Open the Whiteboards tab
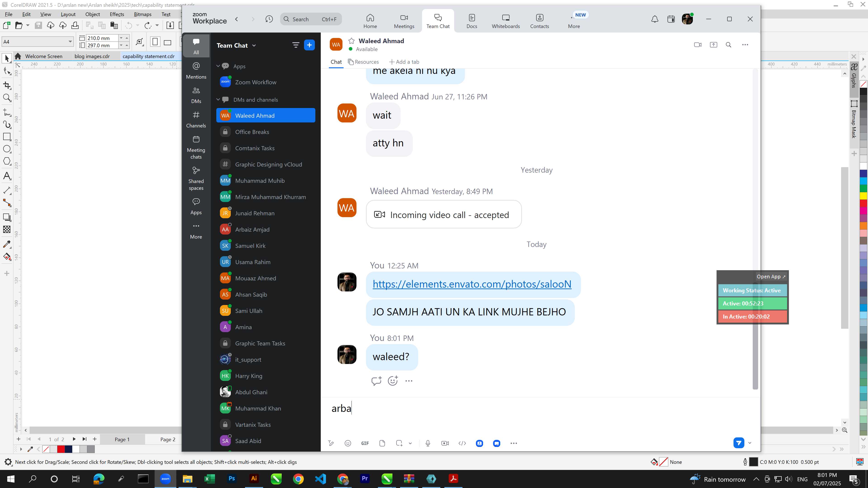 [506, 21]
